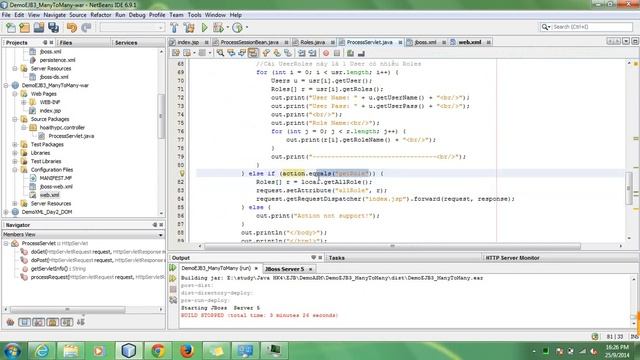Click the editor vertical scrollbar thumb
This screenshot has width=640, height=360.
click(629, 187)
